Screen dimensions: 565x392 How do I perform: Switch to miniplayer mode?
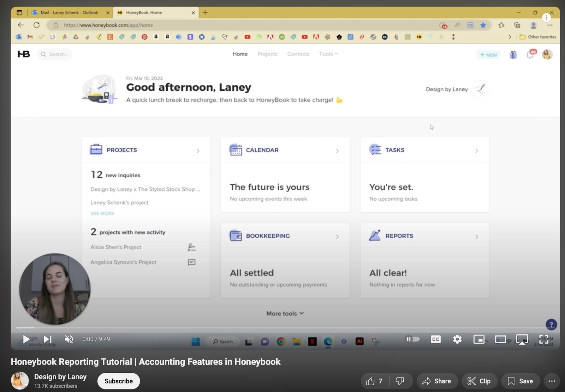pyautogui.click(x=479, y=339)
